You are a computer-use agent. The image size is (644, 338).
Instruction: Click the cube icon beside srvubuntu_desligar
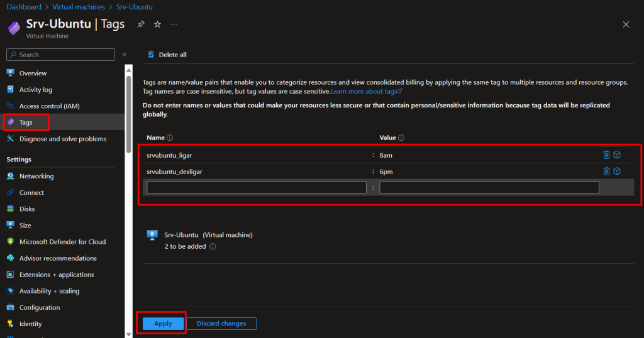pyautogui.click(x=617, y=172)
